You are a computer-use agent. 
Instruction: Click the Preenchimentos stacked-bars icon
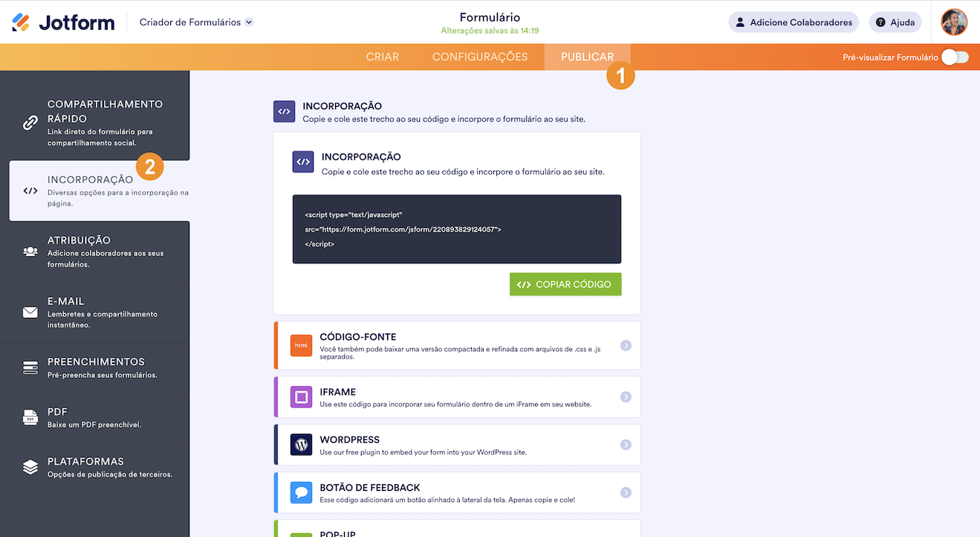30,368
